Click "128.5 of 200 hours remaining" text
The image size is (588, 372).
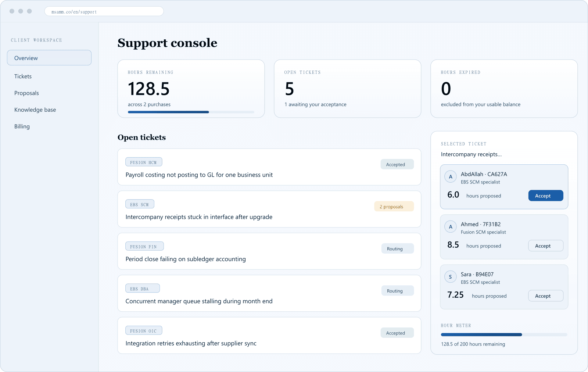(473, 344)
